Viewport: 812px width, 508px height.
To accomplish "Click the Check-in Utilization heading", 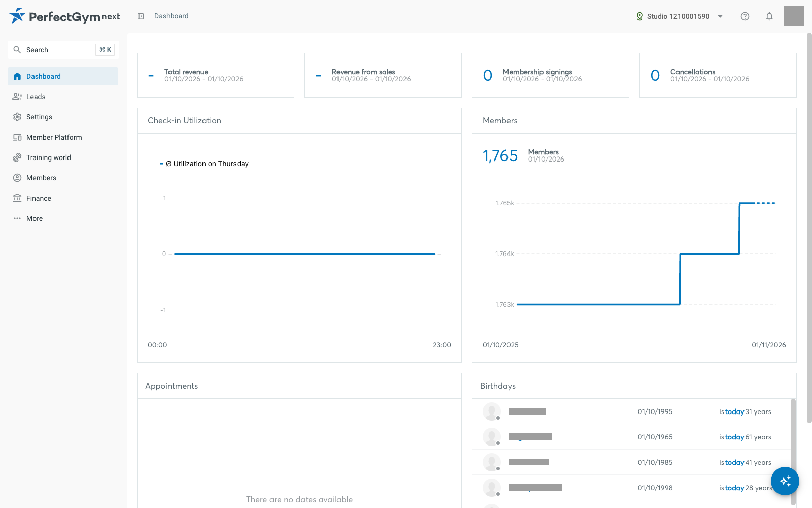I will point(185,121).
